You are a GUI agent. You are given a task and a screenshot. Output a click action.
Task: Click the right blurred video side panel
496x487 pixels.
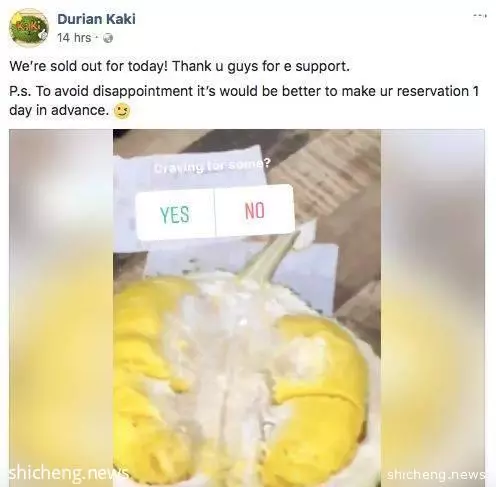tap(433, 307)
